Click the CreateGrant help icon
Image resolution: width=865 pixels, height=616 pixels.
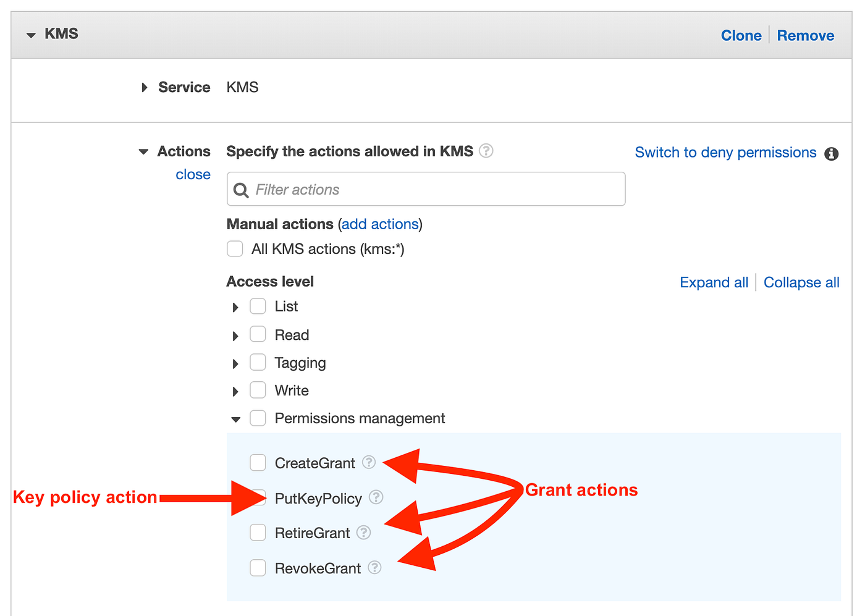[369, 462]
